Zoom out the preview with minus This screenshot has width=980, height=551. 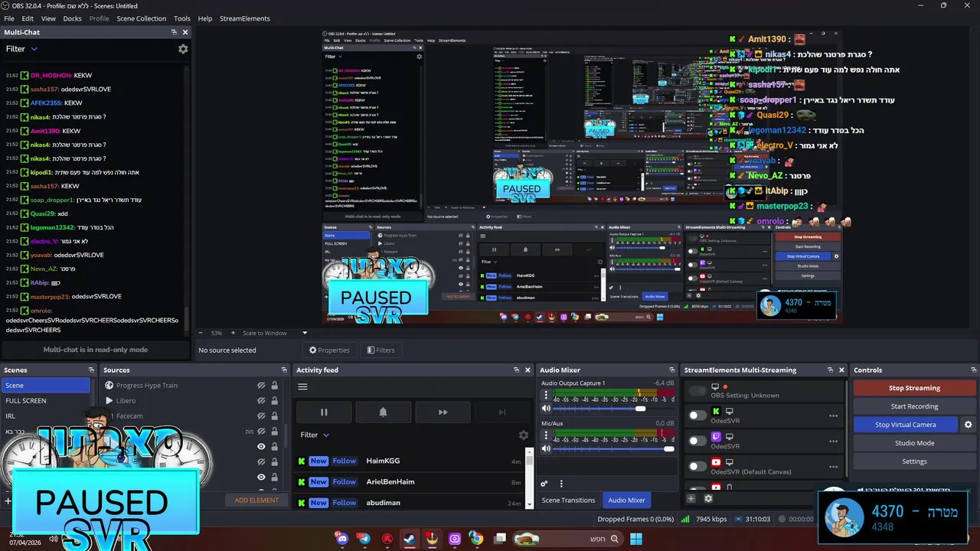[x=201, y=333]
